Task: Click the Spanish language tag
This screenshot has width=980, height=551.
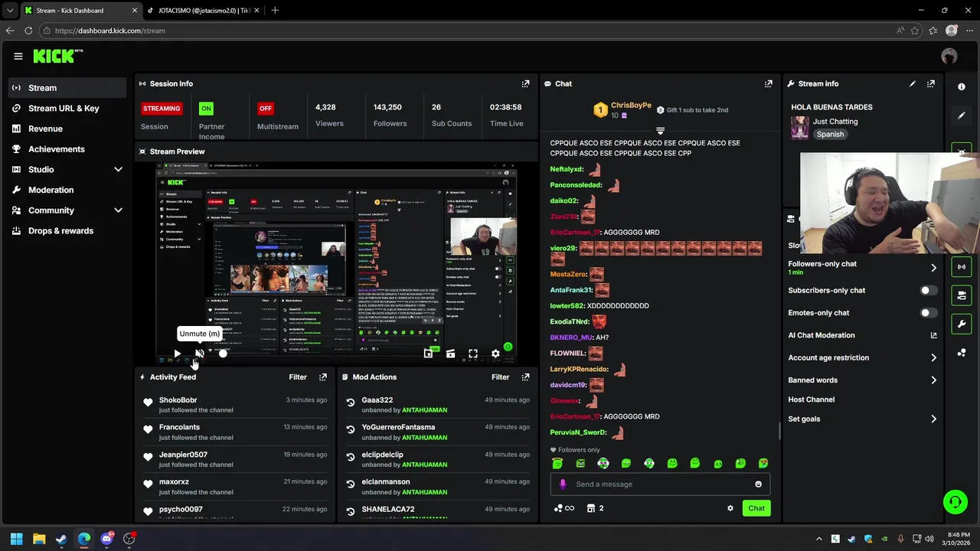Action: point(830,134)
